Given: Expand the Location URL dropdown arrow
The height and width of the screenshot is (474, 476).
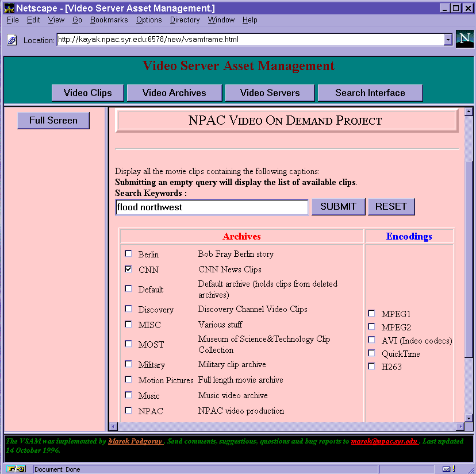Looking at the screenshot, I should [x=448, y=40].
